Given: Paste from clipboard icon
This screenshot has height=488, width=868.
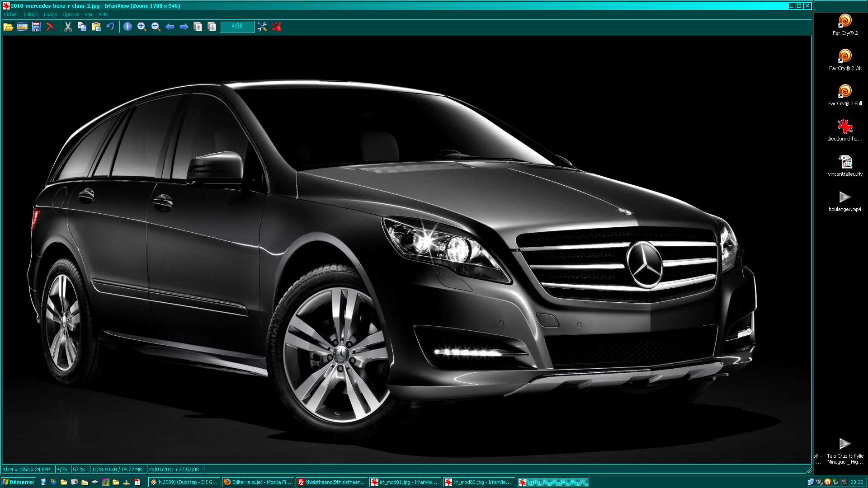Looking at the screenshot, I should pyautogui.click(x=96, y=27).
